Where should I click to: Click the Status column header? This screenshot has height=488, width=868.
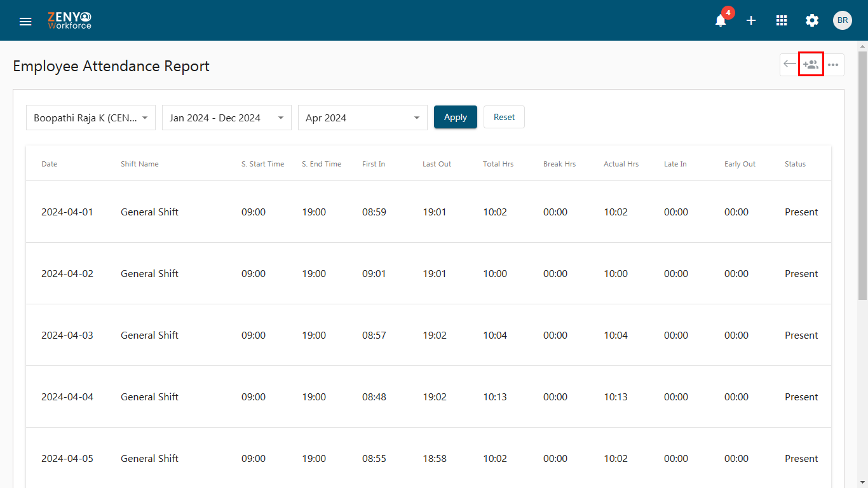click(x=795, y=164)
